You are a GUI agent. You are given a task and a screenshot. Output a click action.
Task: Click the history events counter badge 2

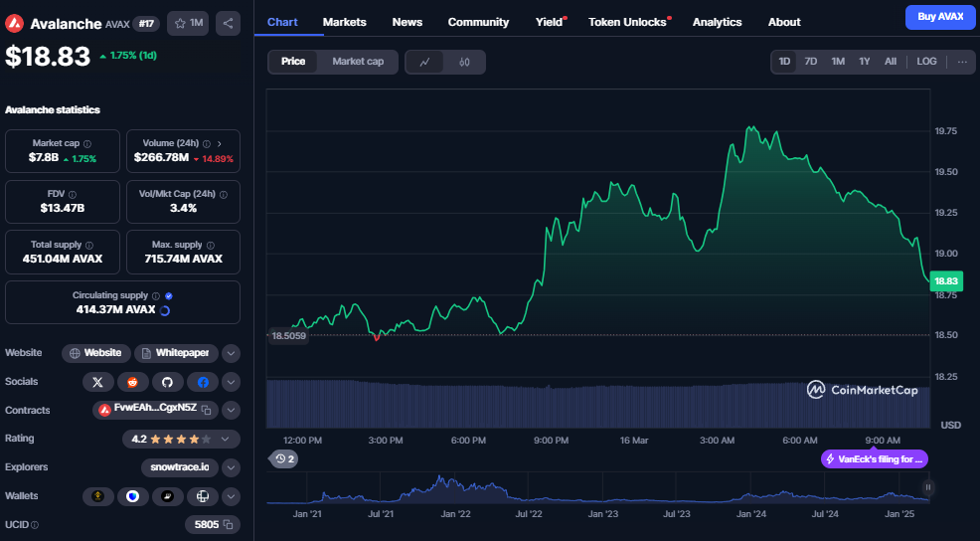tap(283, 459)
